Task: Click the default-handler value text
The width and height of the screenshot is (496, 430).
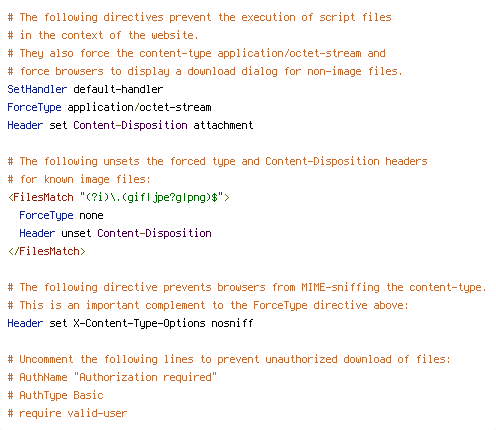Action: [118, 89]
